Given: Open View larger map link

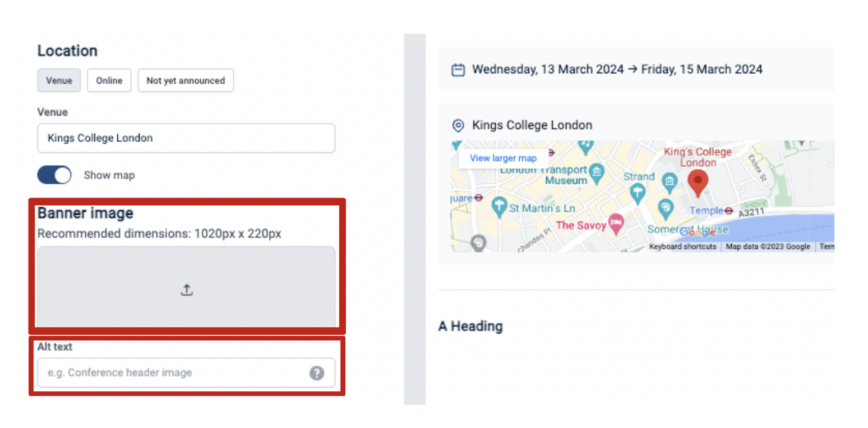Looking at the screenshot, I should [503, 158].
